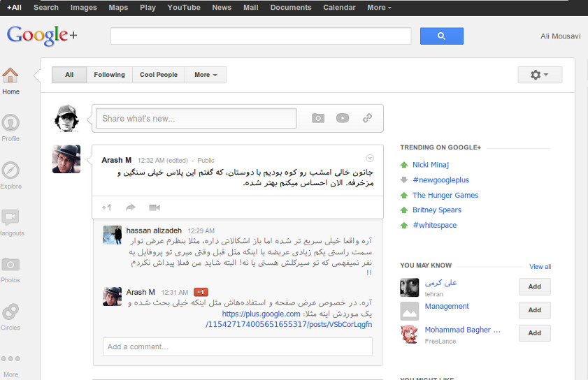This screenshot has height=380, width=588.
Task: Open #whitespace trending link
Action: [x=435, y=225]
